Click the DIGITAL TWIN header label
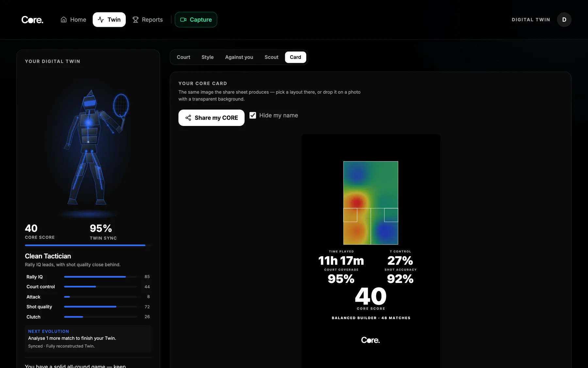 [531, 20]
